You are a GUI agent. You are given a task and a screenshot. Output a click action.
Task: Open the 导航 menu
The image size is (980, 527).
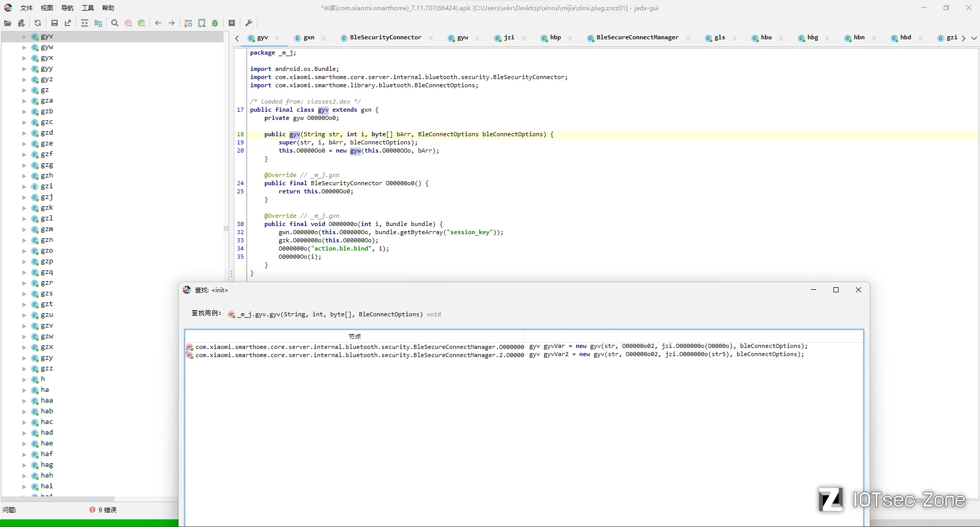[67, 8]
